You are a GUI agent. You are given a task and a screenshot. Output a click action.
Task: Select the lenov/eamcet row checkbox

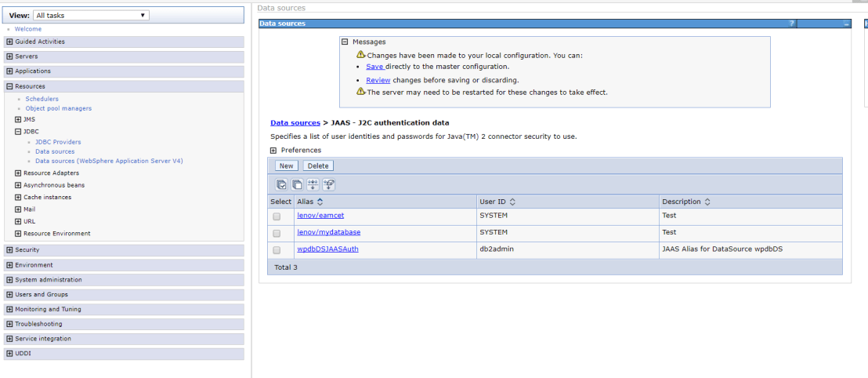tap(277, 216)
